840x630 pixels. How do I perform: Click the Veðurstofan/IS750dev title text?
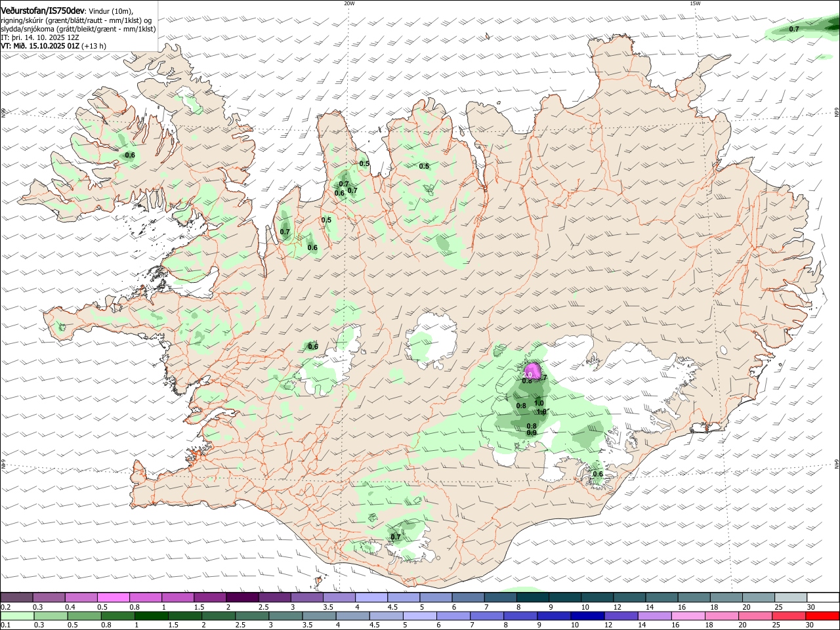[x=43, y=11]
